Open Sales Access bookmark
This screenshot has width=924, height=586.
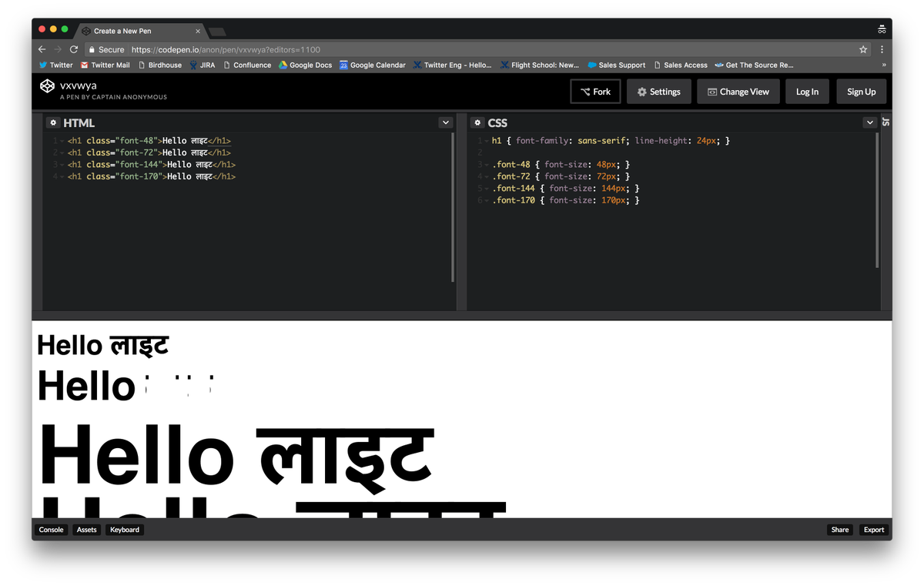pyautogui.click(x=681, y=65)
